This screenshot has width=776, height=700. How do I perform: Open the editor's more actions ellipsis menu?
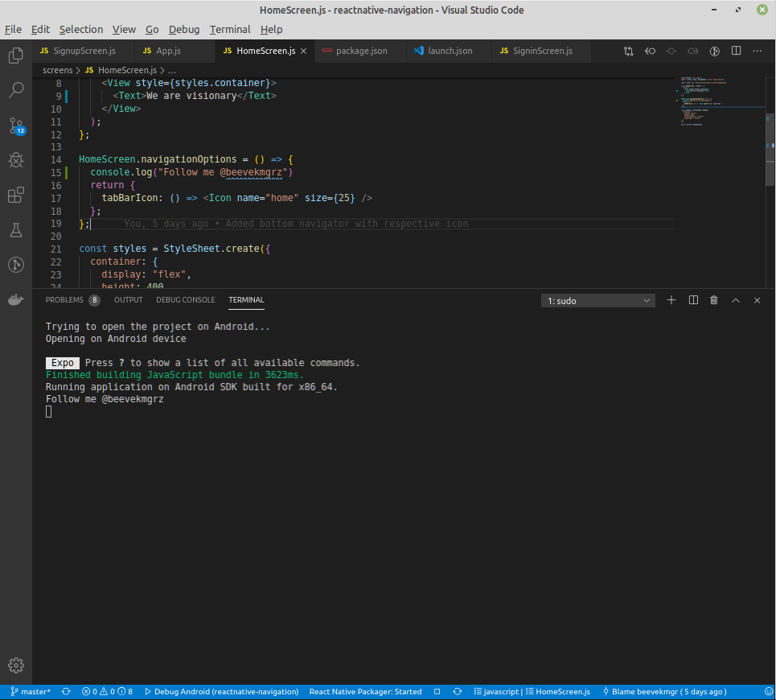(757, 50)
